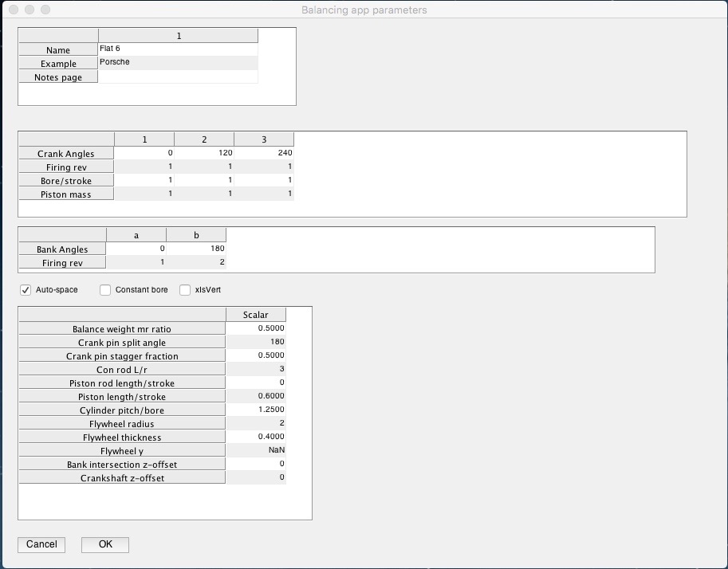The image size is (728, 569).
Task: Click the Crank Angles row header
Action: click(x=66, y=153)
